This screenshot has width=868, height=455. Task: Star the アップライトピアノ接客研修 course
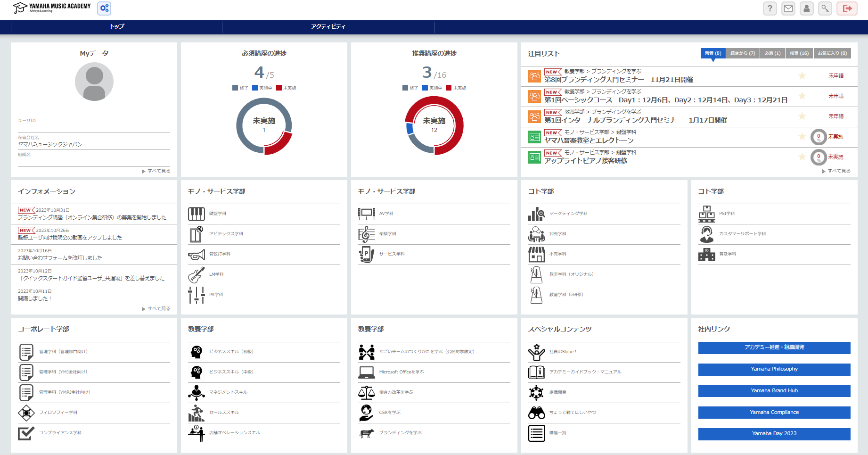[x=802, y=157]
